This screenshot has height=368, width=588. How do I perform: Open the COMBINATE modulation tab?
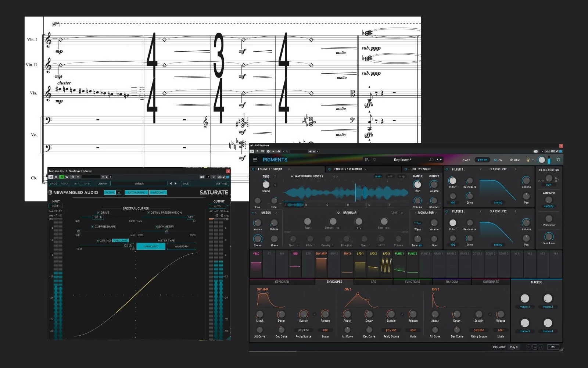click(x=491, y=282)
